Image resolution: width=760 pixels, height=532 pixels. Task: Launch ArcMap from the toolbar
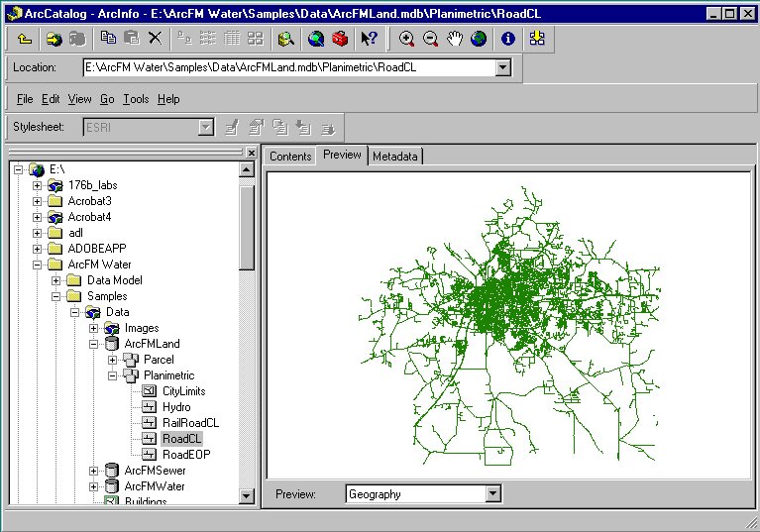tap(316, 39)
